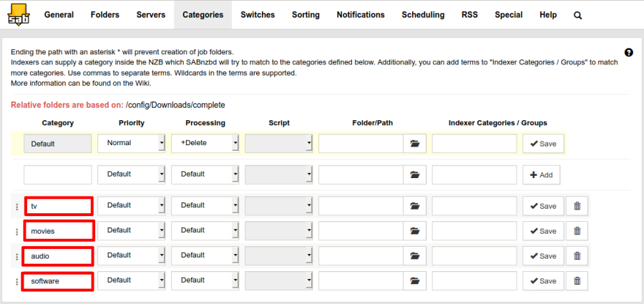The image size is (644, 304).
Task: Expand Priority dropdown for the Default category
Action: tap(132, 143)
